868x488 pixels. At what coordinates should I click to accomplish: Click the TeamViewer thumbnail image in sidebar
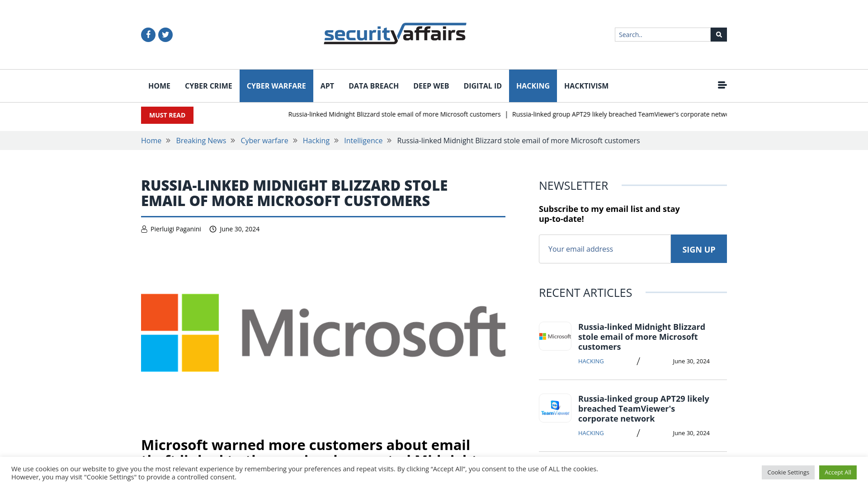tap(555, 408)
